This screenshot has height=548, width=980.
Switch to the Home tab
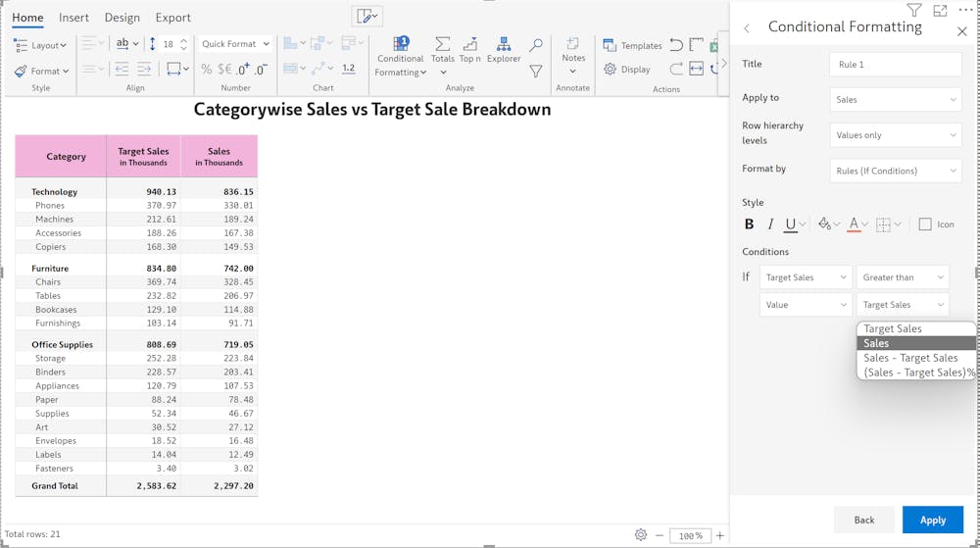[27, 18]
